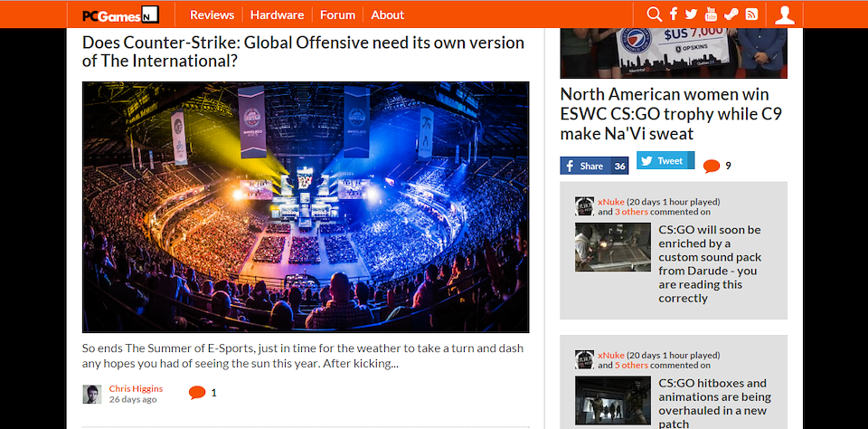This screenshot has height=429, width=868.
Task: Open the YouTube channel icon
Action: [x=711, y=14]
